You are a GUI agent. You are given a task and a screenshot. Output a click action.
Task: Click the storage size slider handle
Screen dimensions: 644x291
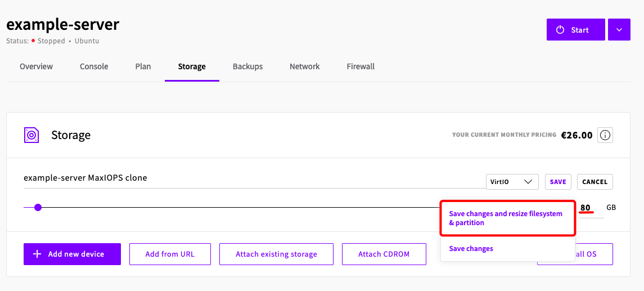tap(38, 208)
